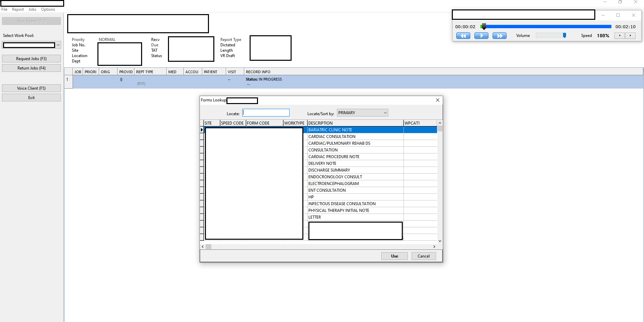This screenshot has width=644, height=322.
Task: Fast forward the dictation audio
Action: [499, 36]
